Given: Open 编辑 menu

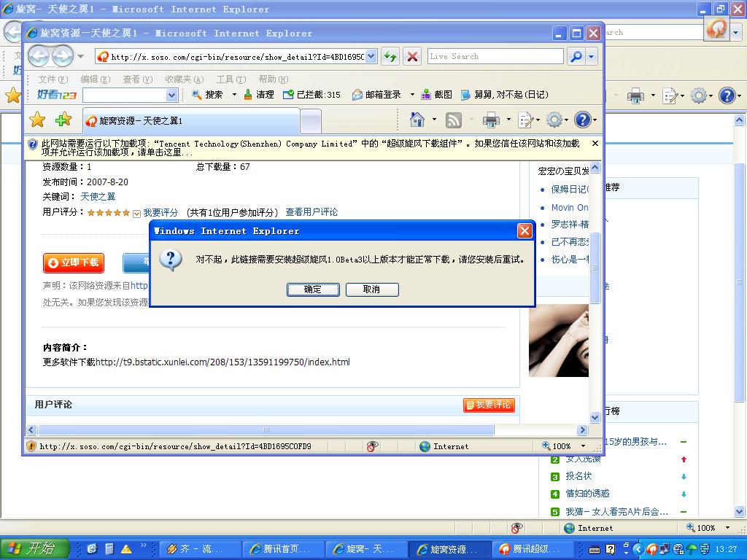Looking at the screenshot, I should (x=96, y=79).
